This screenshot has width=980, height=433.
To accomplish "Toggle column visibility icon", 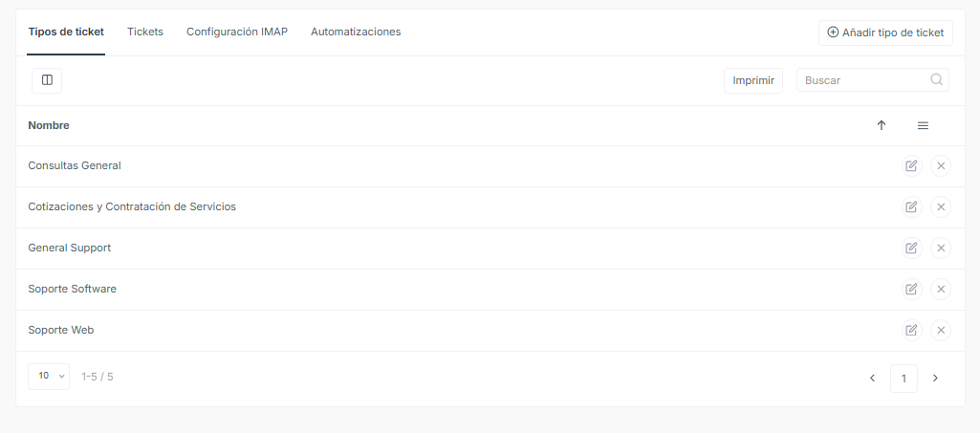I will tap(47, 80).
